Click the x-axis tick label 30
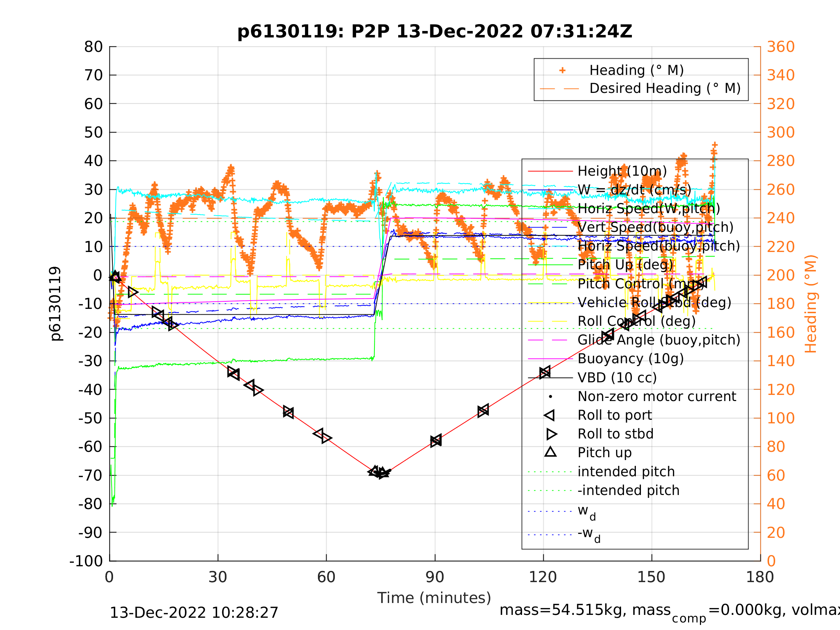This screenshot has width=840, height=630. click(x=217, y=577)
